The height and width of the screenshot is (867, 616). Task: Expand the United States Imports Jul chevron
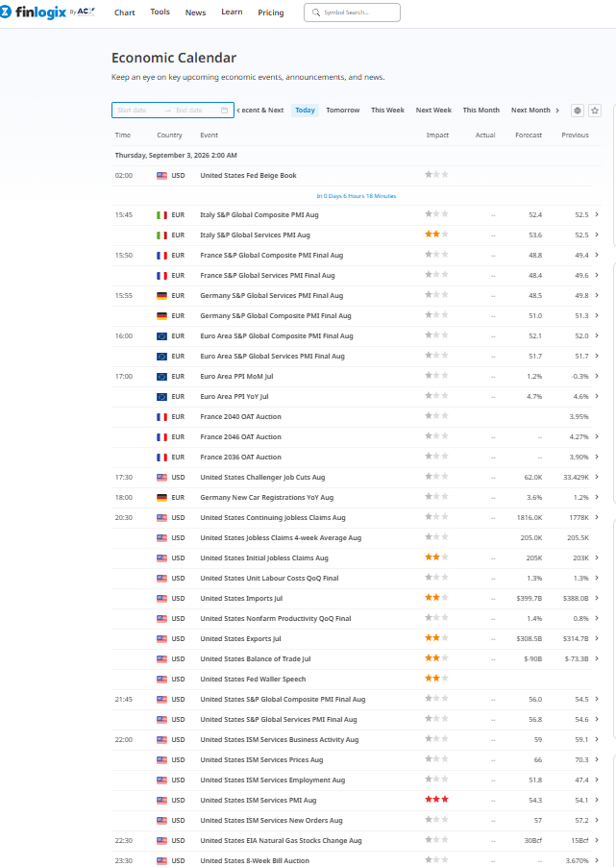[x=597, y=598]
